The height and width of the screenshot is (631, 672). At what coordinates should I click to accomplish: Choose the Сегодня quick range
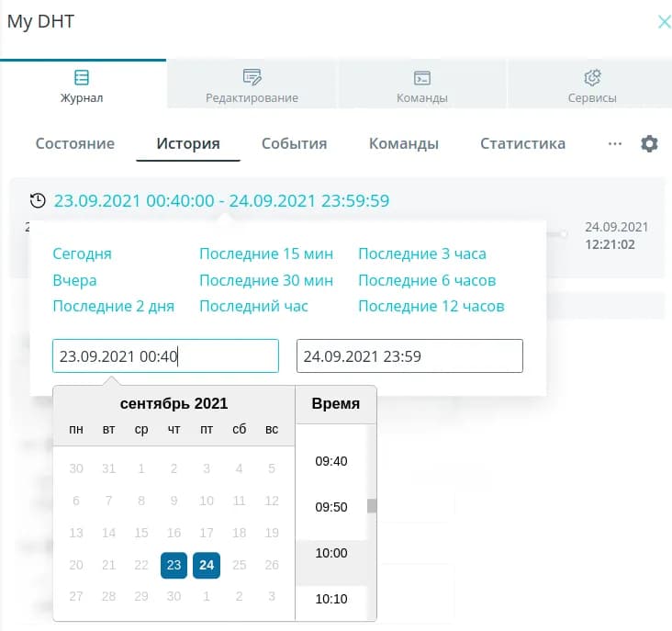coord(82,254)
